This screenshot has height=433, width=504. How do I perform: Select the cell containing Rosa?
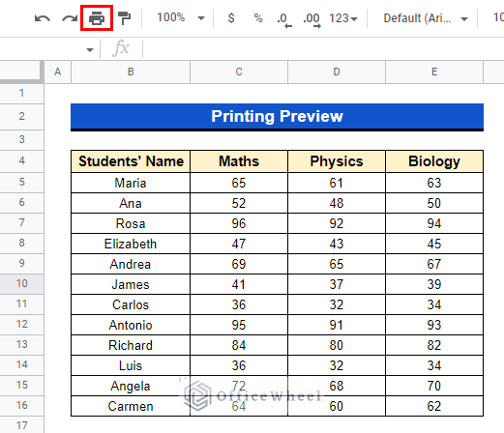click(x=131, y=223)
